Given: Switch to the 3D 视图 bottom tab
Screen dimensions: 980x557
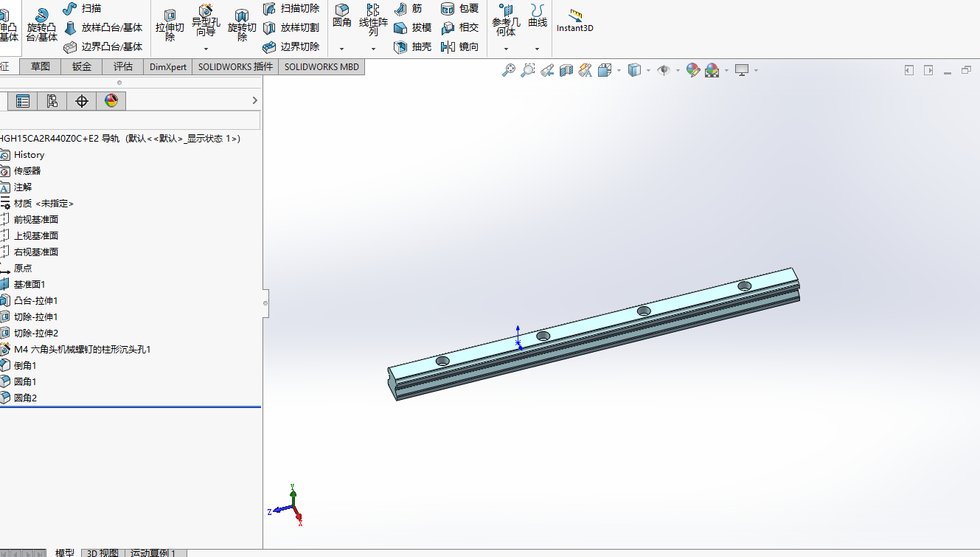Looking at the screenshot, I should tap(102, 553).
